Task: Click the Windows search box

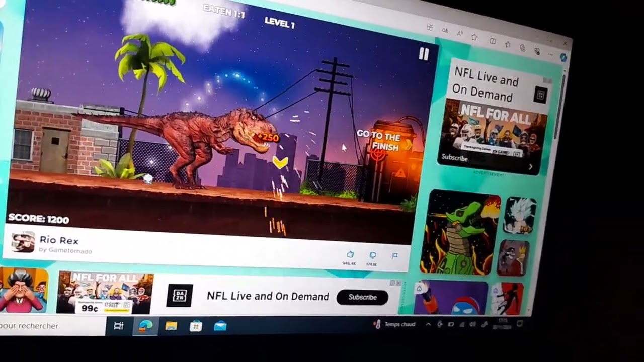Action: pos(51,326)
